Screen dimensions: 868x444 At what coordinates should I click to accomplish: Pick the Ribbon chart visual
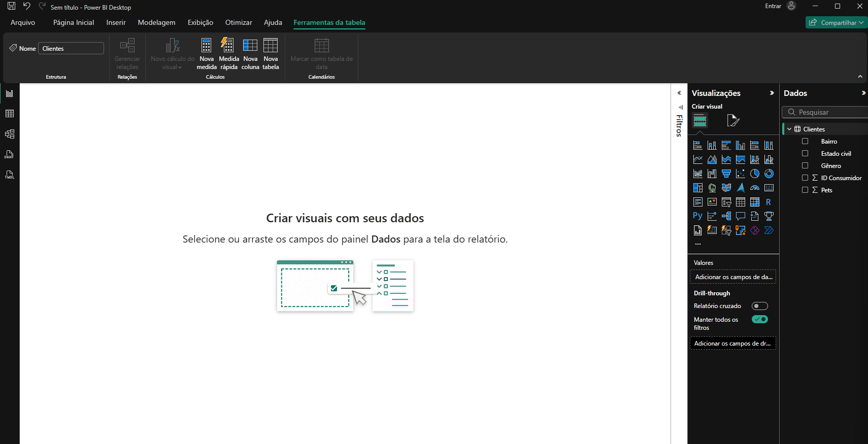coord(698,174)
